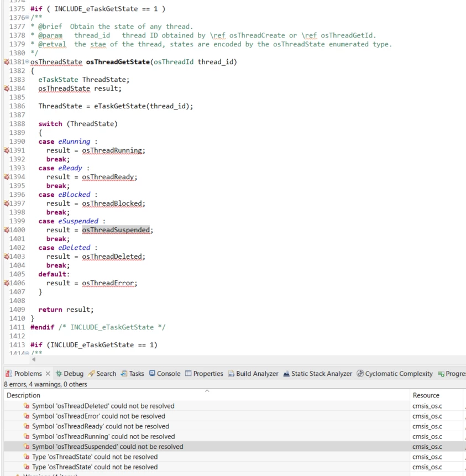
Task: Open the Search view tab
Action: click(x=102, y=374)
